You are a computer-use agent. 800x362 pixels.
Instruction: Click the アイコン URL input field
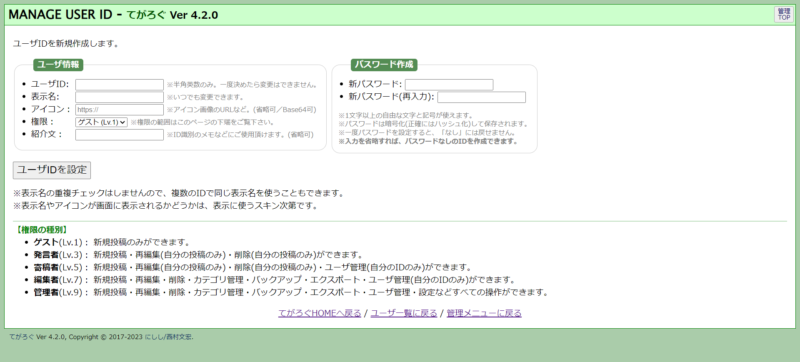pos(119,110)
